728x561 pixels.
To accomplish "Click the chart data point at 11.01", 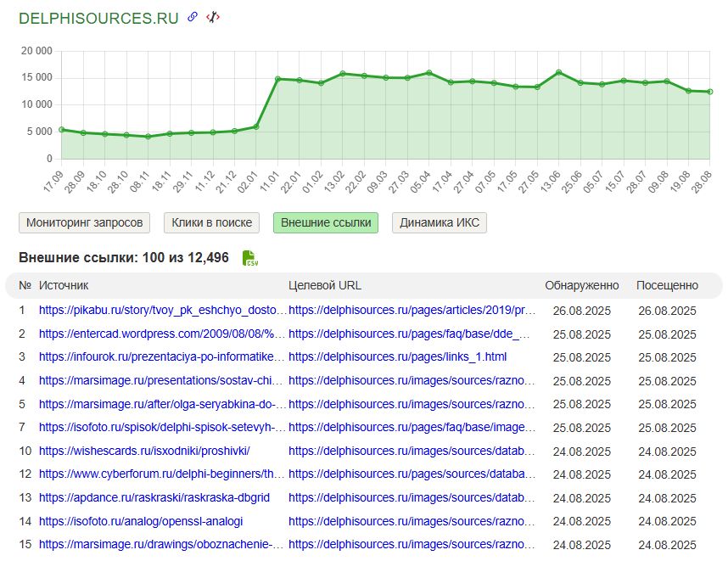I will (x=277, y=79).
